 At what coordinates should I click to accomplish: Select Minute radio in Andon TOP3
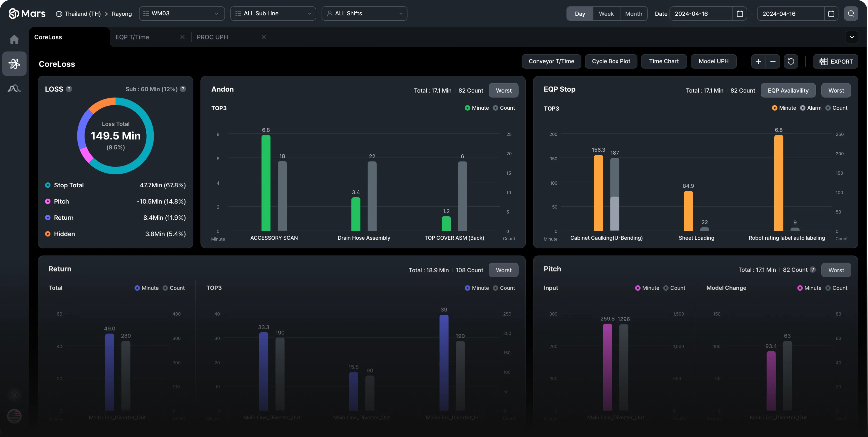click(x=467, y=108)
